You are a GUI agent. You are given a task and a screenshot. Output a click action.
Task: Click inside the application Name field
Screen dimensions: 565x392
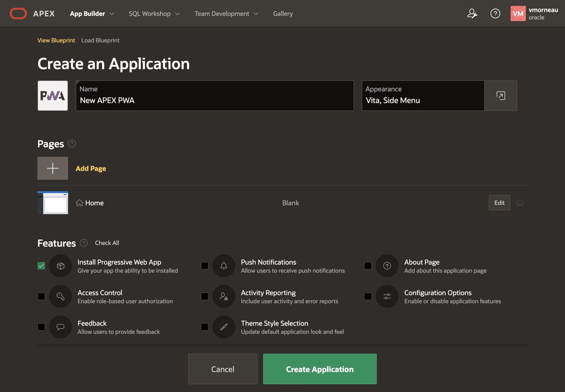pyautogui.click(x=215, y=100)
